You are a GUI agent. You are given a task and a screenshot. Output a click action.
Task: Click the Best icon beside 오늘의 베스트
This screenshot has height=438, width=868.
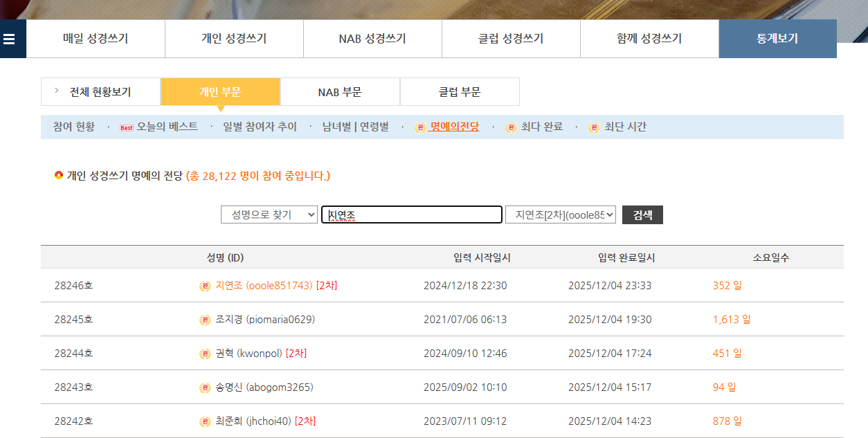pyautogui.click(x=126, y=127)
